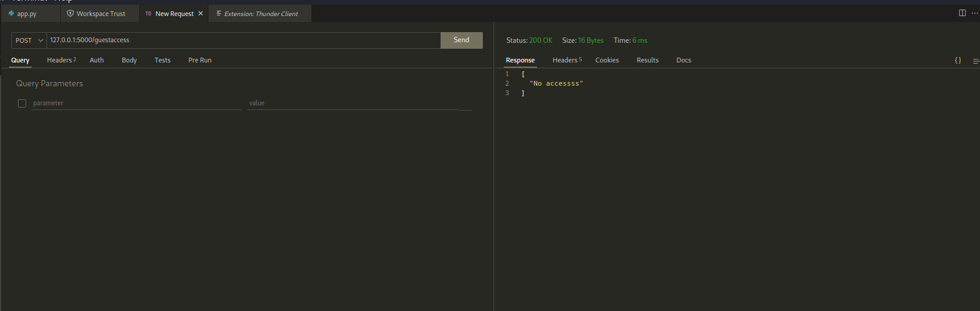Open the Auth tab
The image size is (980, 311).
(x=96, y=60)
